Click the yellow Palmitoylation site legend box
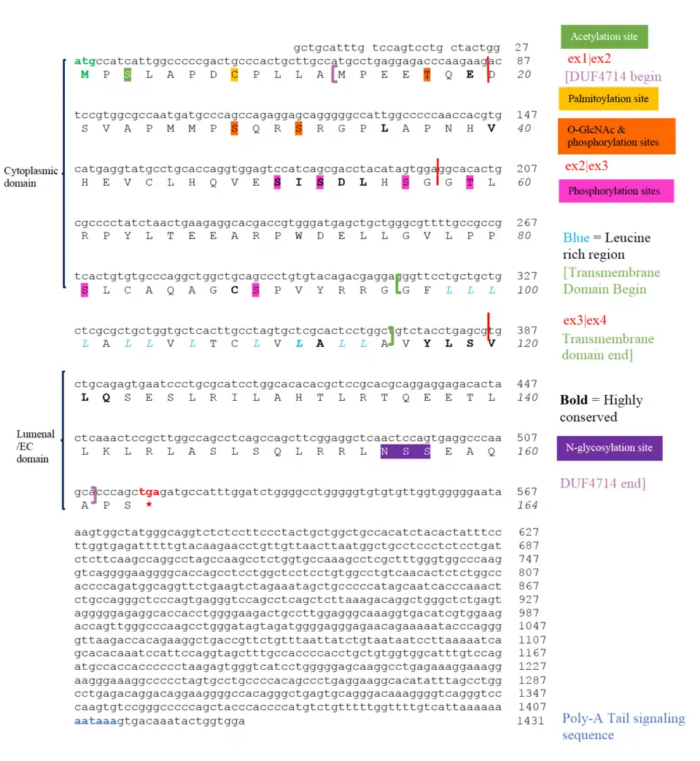 click(608, 98)
